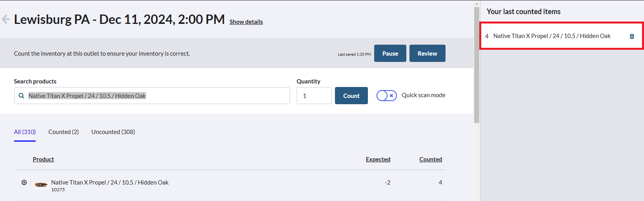Image resolution: width=644 pixels, height=201 pixels.
Task: Delete the last counted item with trash icon
Action: tap(632, 36)
